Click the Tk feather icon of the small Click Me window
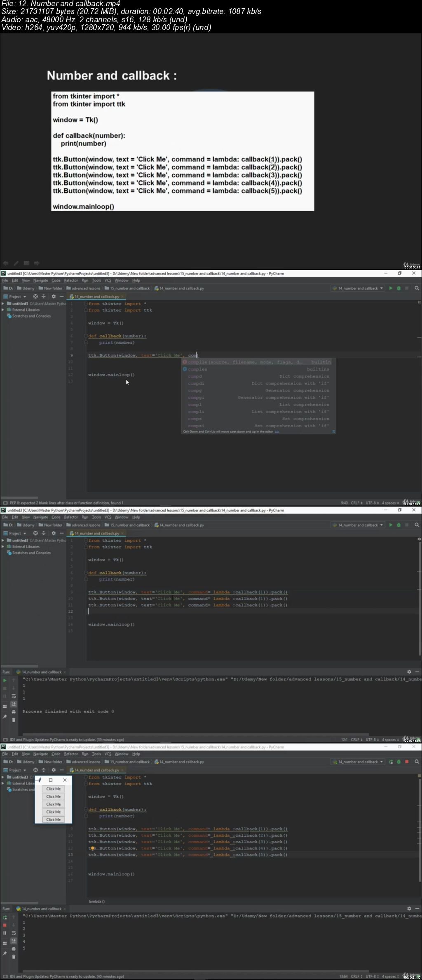 tap(40, 780)
